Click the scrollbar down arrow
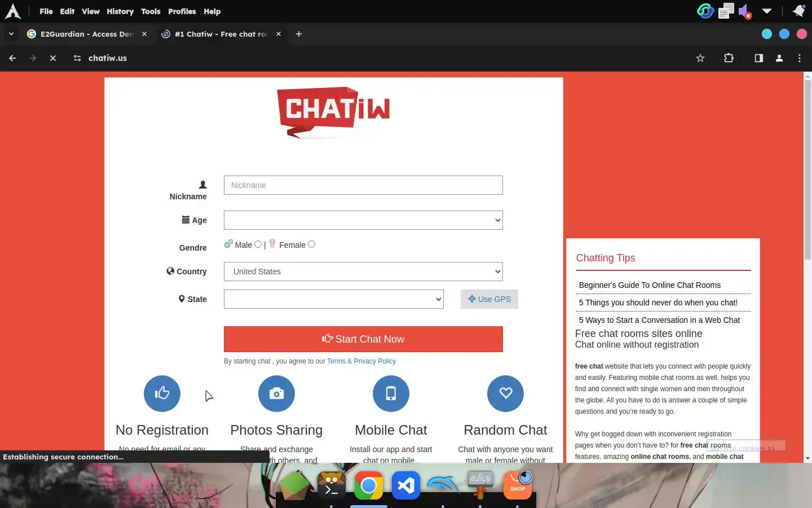 (807, 458)
